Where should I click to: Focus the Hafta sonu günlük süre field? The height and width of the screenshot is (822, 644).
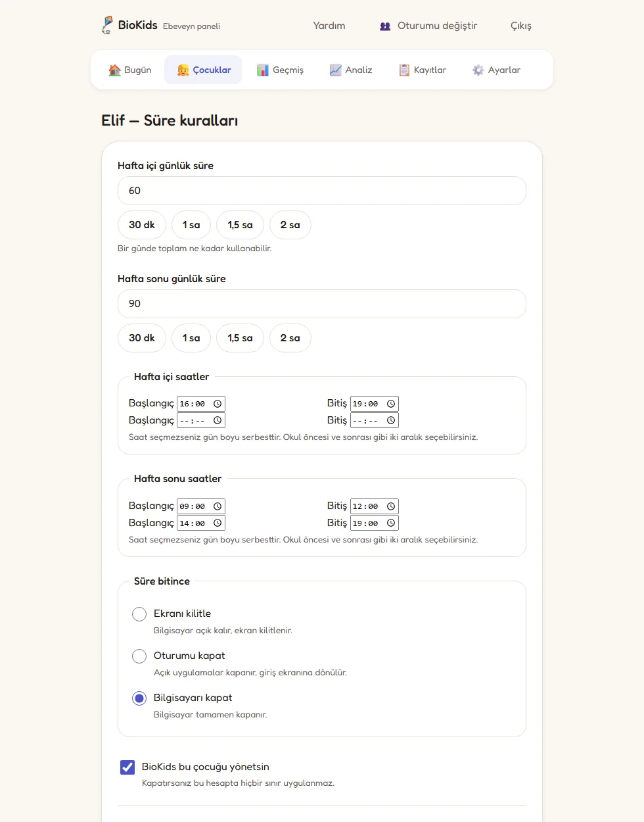click(322, 304)
